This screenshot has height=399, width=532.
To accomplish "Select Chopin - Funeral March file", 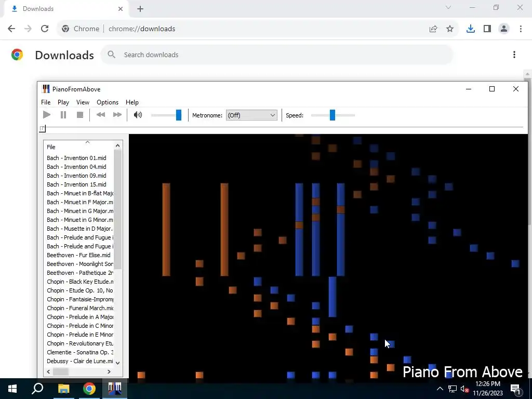I will pos(79,308).
